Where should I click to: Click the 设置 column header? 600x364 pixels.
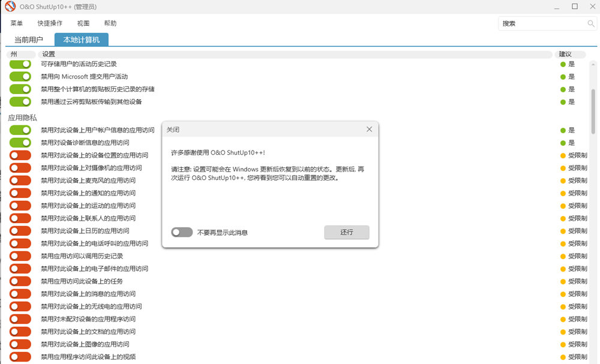(49, 55)
